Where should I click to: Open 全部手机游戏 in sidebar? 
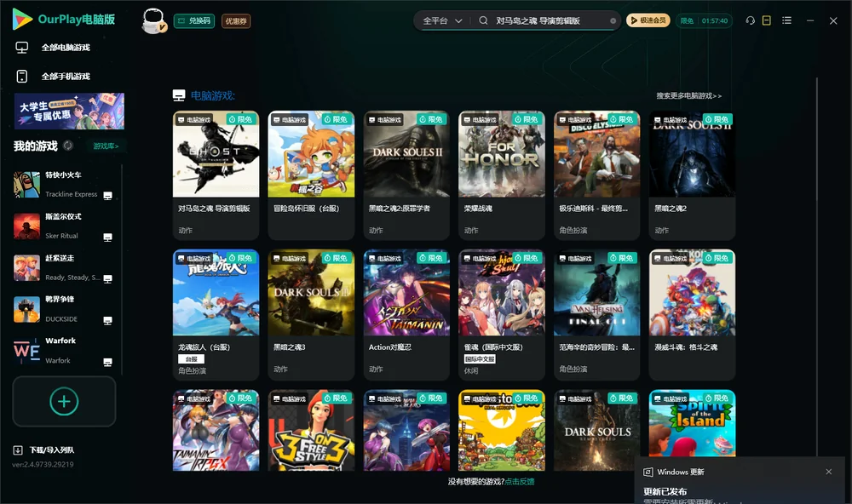coord(66,77)
